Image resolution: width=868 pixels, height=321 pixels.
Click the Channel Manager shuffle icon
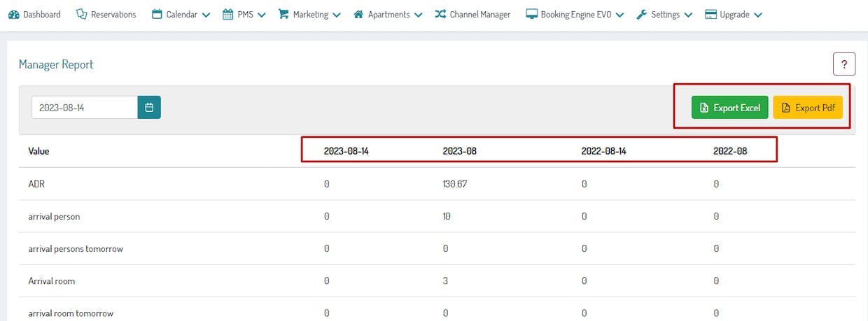coord(440,14)
